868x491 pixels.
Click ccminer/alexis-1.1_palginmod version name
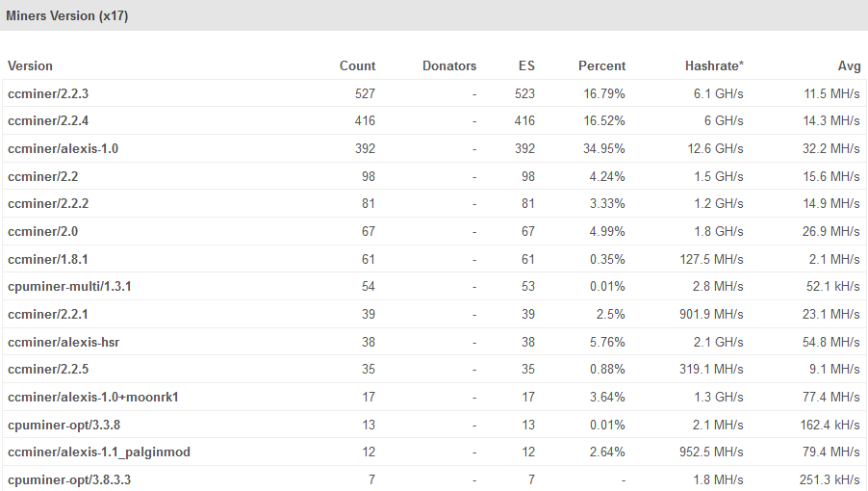click(98, 452)
